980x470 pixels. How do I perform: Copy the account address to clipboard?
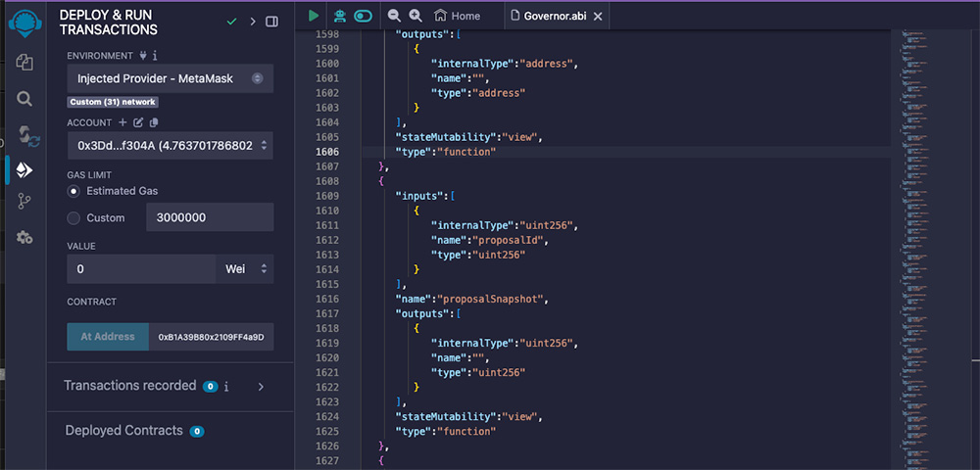click(154, 122)
